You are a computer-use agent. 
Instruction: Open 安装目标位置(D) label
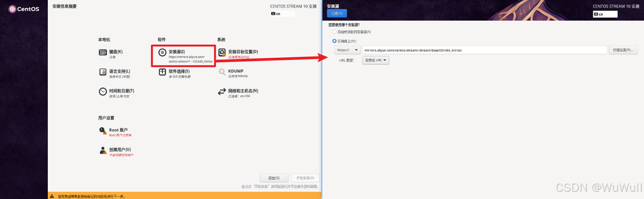pos(243,52)
